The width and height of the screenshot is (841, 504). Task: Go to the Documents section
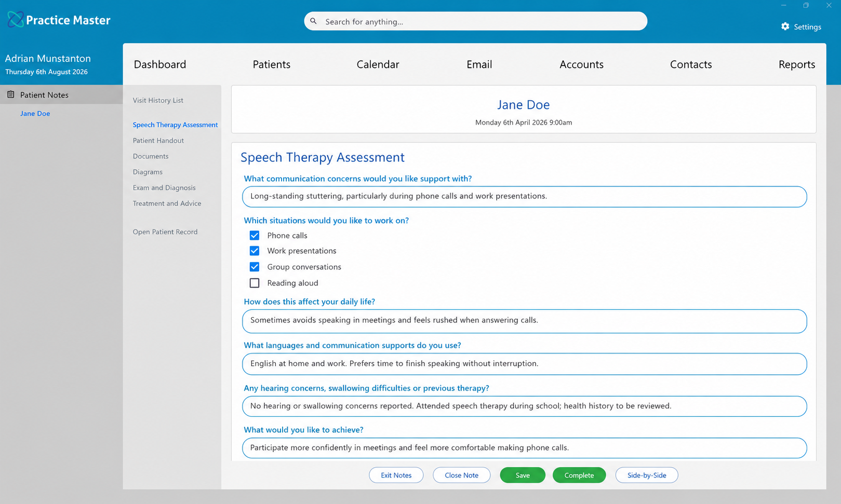(151, 156)
